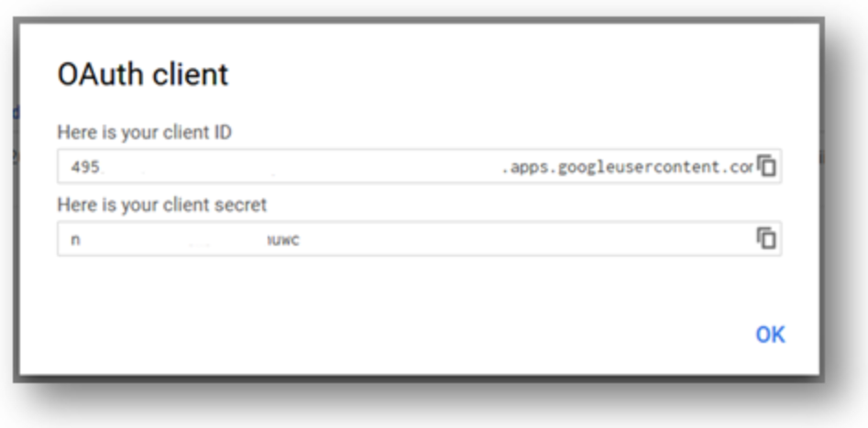Viewport: 868px width, 428px height.
Task: Click the blue link fragment behind dialog's left edge
Action: click(x=16, y=113)
